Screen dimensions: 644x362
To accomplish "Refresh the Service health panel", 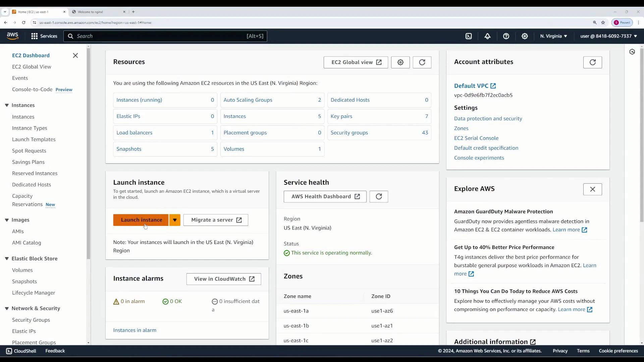I will [x=378, y=197].
